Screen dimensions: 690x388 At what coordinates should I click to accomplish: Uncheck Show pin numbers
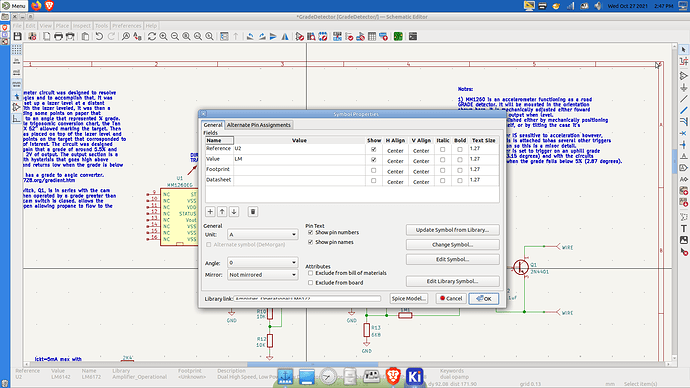[x=311, y=232]
